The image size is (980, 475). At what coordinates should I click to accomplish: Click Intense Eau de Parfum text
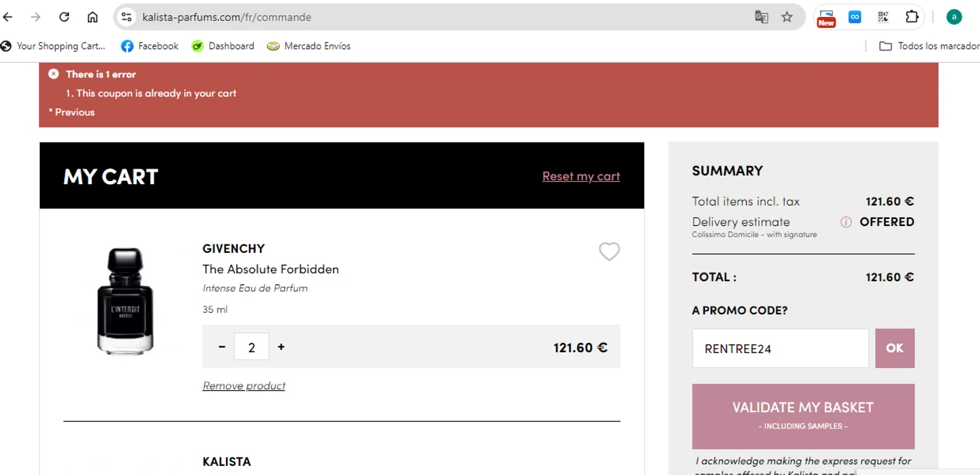[x=255, y=288]
